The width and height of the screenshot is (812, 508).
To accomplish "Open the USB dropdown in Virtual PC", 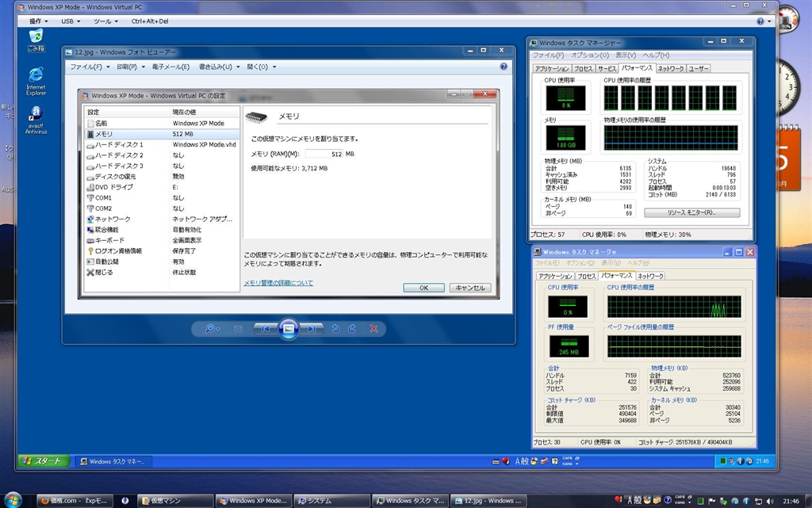I will tap(71, 21).
